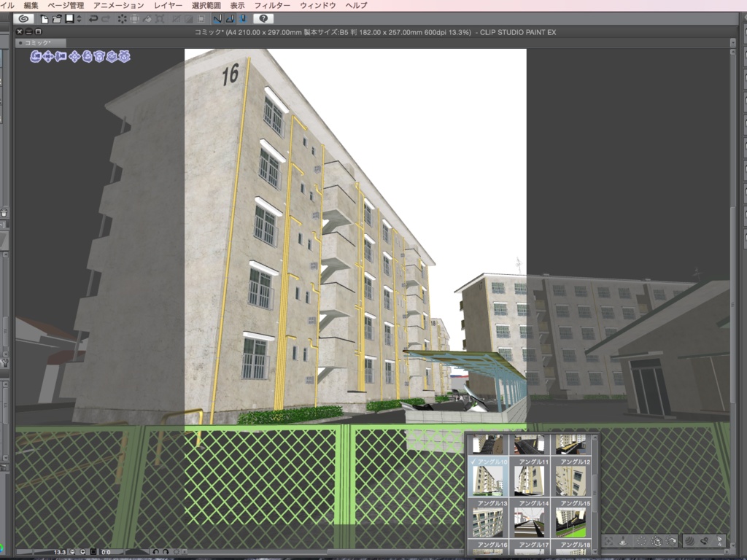Image resolution: width=747 pixels, height=560 pixels.
Task: Click the New file icon in the command bar
Action: [44, 20]
